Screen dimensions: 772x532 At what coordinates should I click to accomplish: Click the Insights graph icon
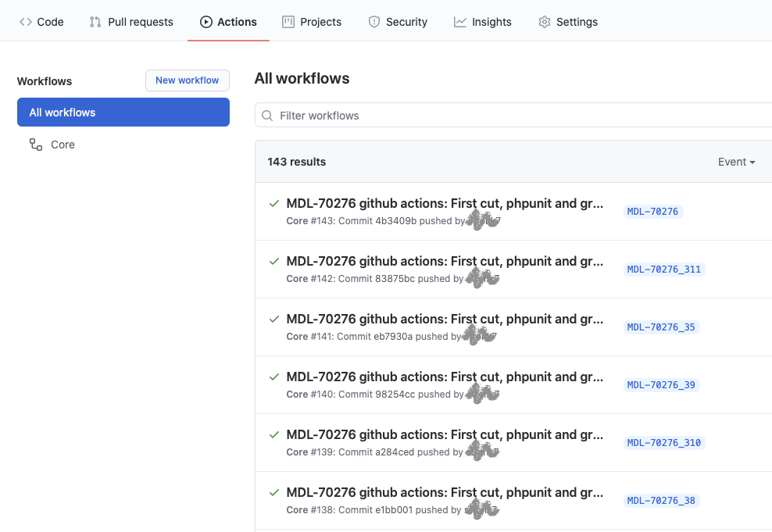(x=459, y=22)
